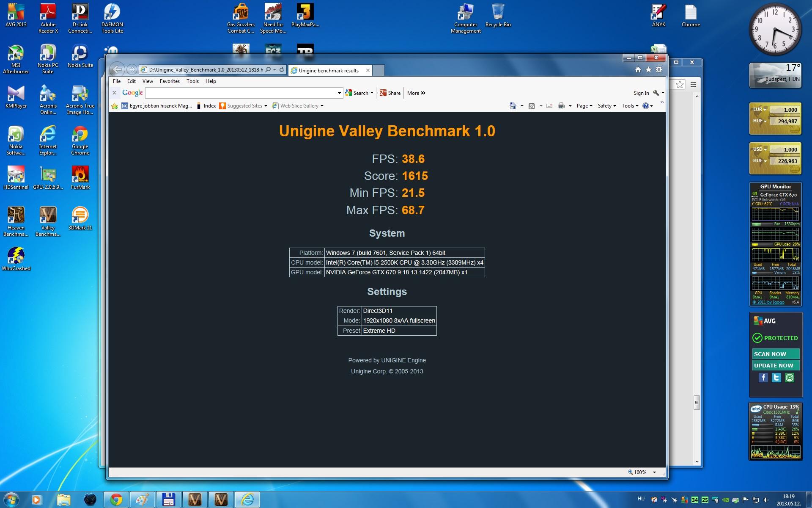Screen dimensions: 812x508
Task: Open DAEMON Tools Lite desktop icon
Action: (112, 18)
